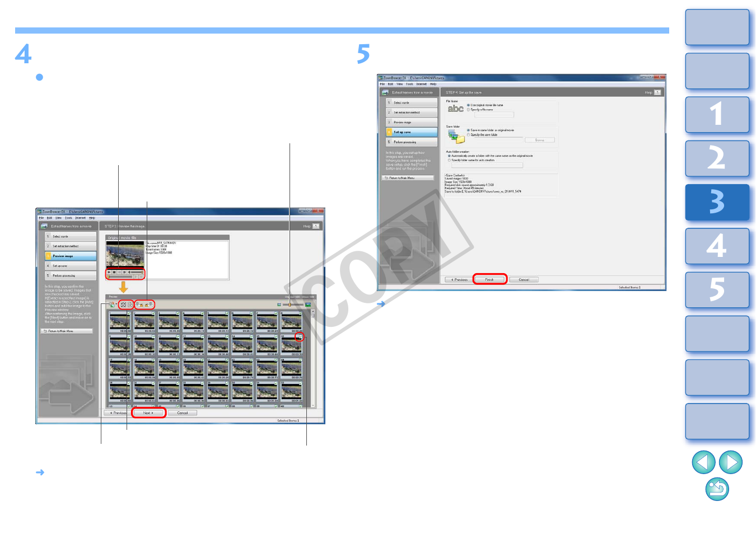Click the Add image icon in preview toolbar
The width and height of the screenshot is (756, 534).
[112, 305]
